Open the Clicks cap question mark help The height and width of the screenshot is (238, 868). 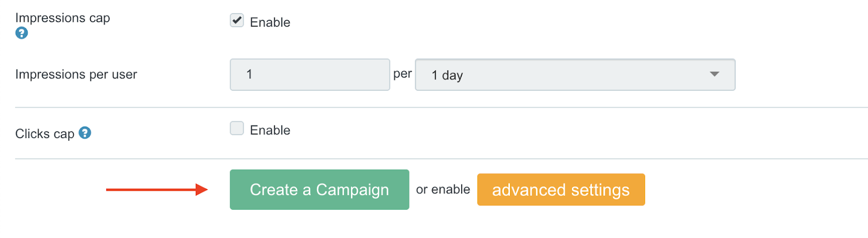coord(85,133)
